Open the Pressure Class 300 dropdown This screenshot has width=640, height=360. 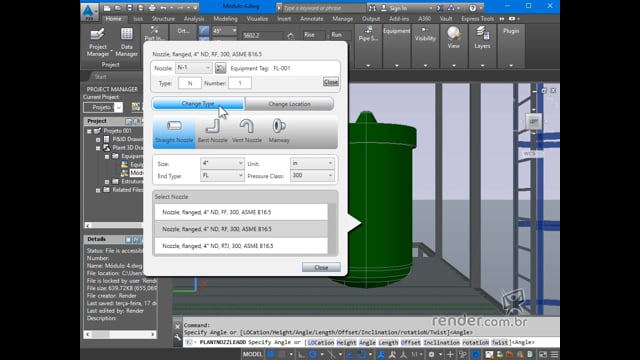point(312,176)
